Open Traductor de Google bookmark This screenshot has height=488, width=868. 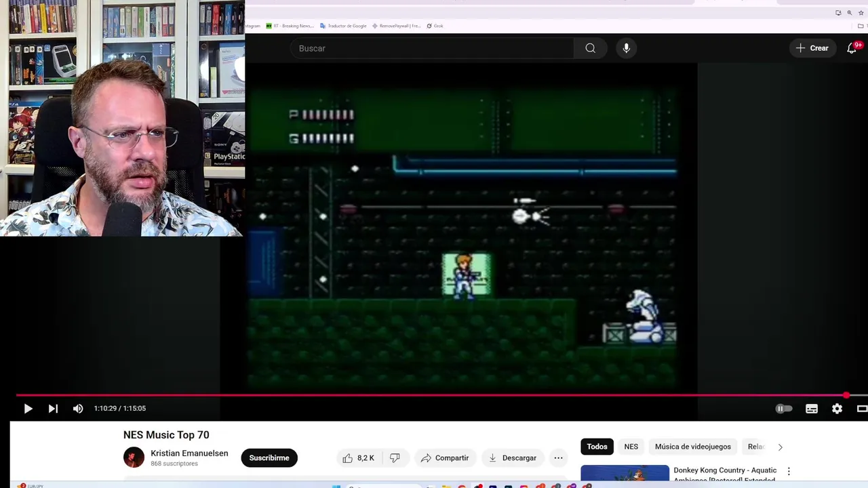click(343, 26)
